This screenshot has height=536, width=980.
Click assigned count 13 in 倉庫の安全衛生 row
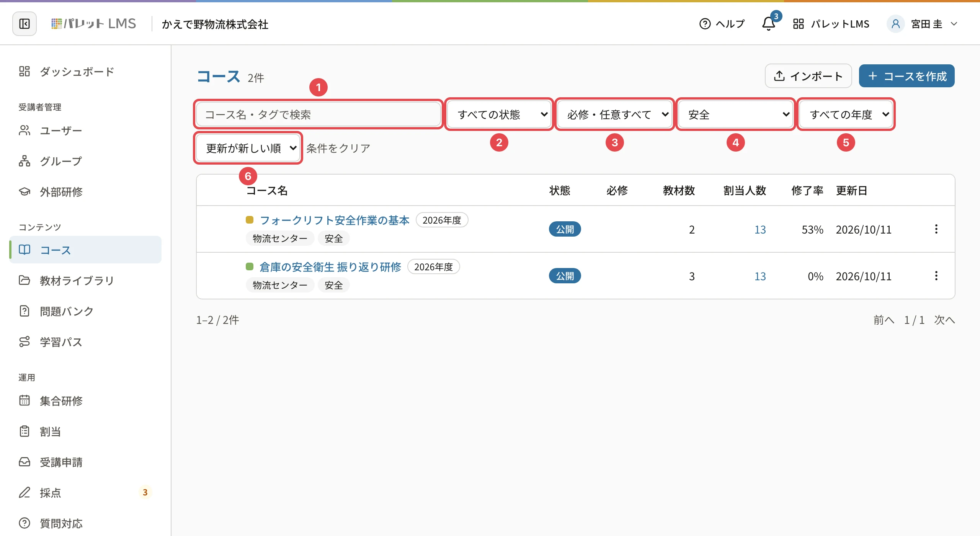coord(760,276)
